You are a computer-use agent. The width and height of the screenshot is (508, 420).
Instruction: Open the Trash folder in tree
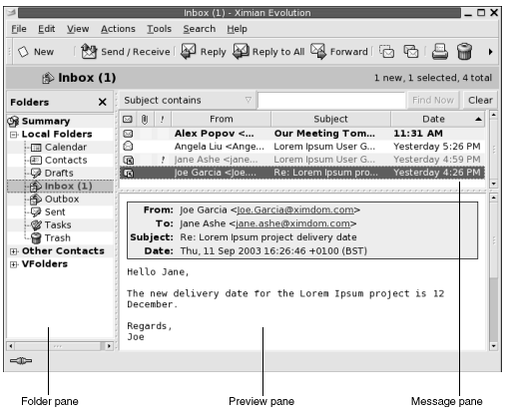[x=50, y=237]
